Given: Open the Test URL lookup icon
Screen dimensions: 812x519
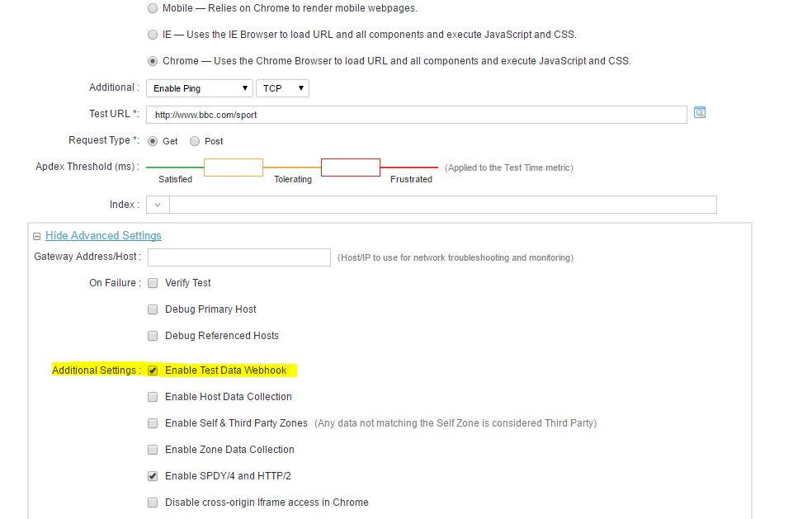Looking at the screenshot, I should 700,112.
